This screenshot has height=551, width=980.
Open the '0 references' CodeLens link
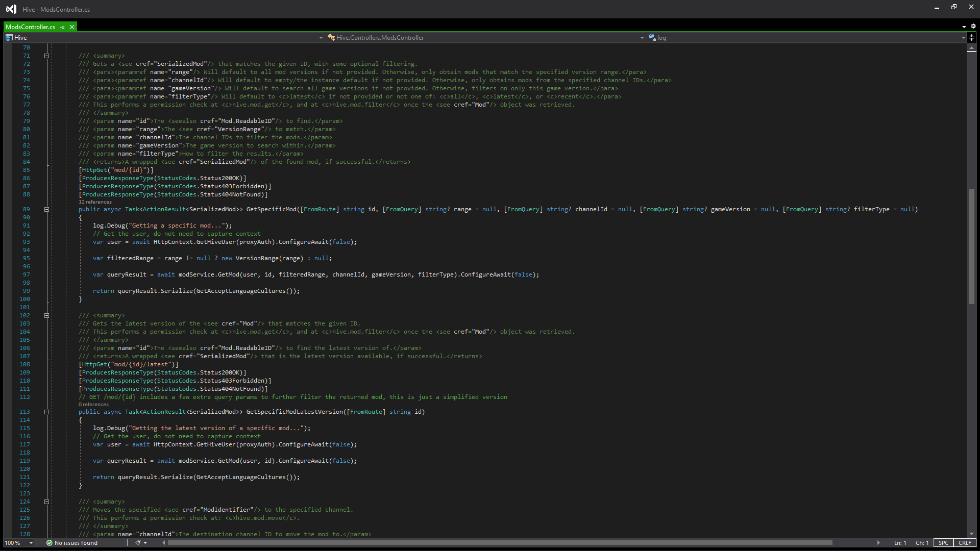pos(93,405)
